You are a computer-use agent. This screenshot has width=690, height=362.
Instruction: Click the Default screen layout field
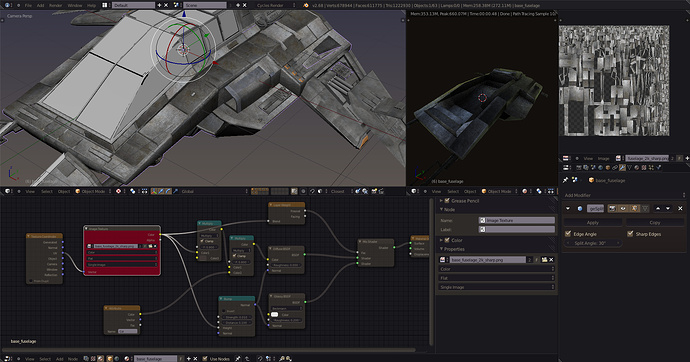[x=133, y=5]
